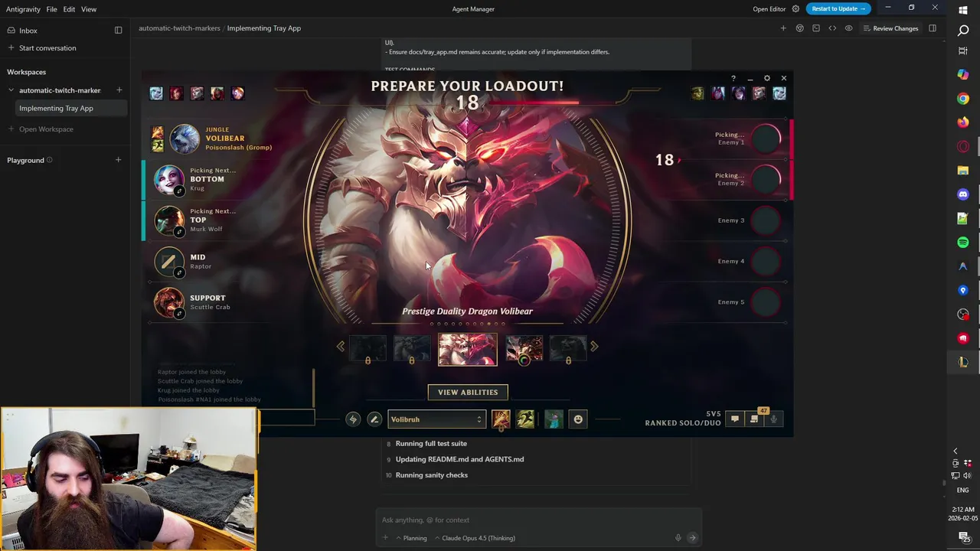The image size is (980, 551).
Task: Click Restart to Update button
Action: (838, 9)
